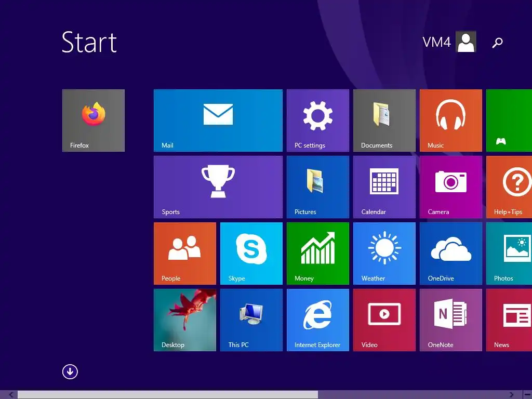Open the Money chart tile
The height and width of the screenshot is (399, 532).
pyautogui.click(x=317, y=254)
